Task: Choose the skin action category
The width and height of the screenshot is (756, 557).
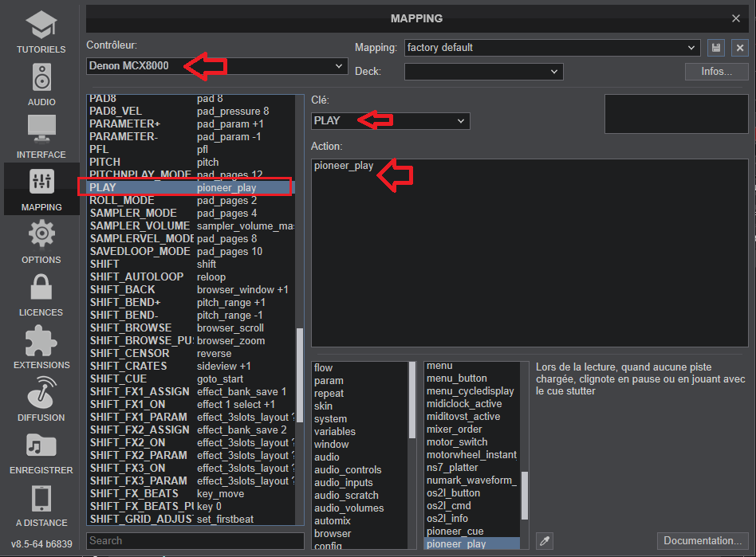Action: pos(360,406)
